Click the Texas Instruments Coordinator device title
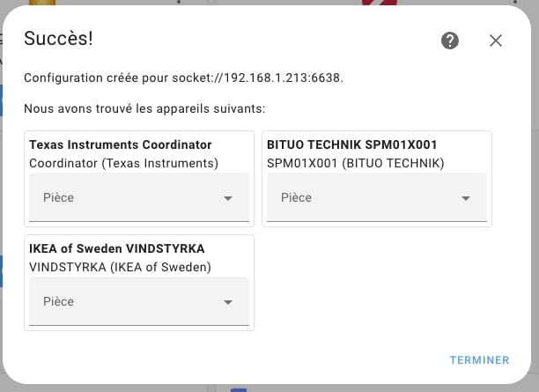This screenshot has width=539, height=392. pos(121,144)
